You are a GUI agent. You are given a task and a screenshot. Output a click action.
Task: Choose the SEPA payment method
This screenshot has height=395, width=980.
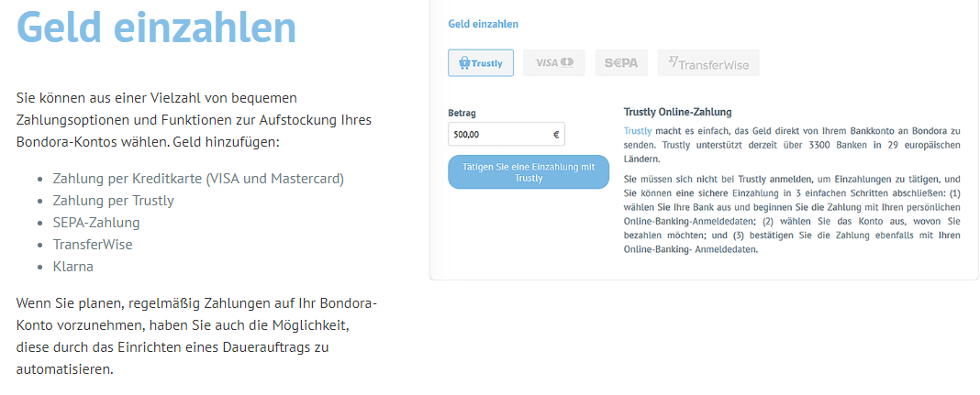tap(621, 63)
